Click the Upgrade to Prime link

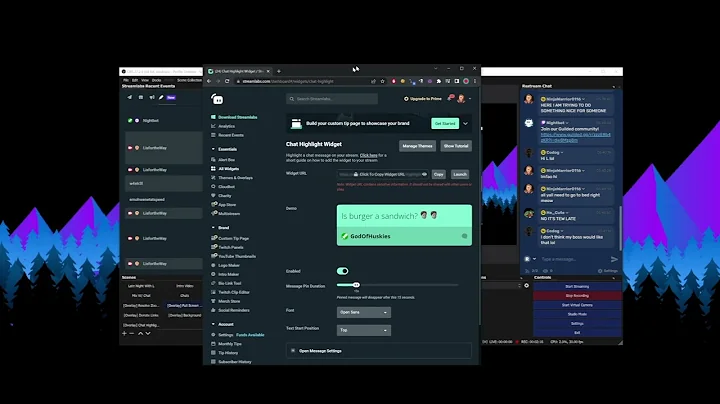click(x=422, y=99)
